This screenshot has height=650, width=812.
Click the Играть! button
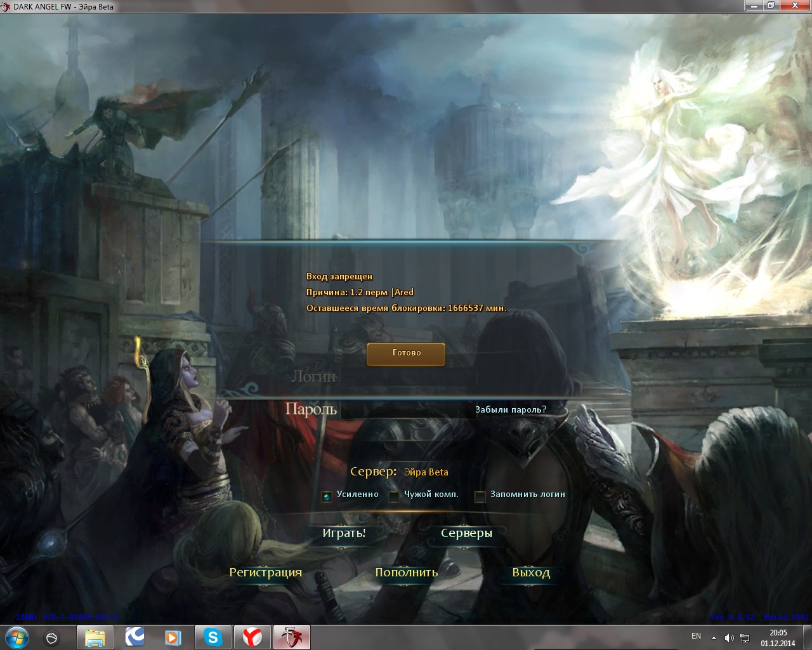click(x=344, y=533)
